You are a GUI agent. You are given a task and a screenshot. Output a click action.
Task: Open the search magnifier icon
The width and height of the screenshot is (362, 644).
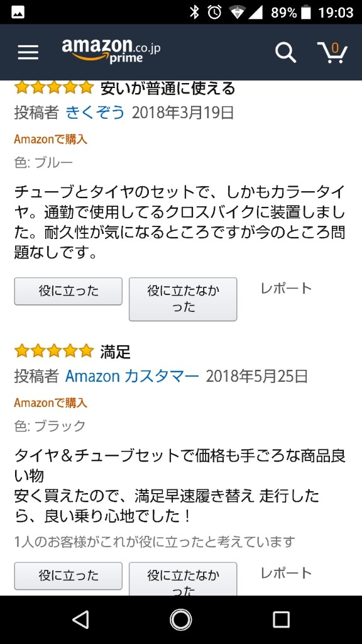[286, 53]
